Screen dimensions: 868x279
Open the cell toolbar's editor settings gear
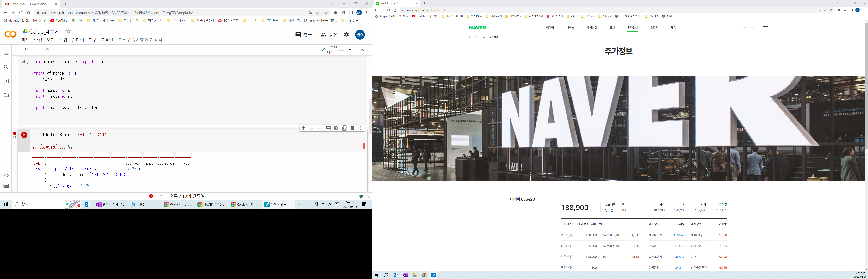pos(336,128)
